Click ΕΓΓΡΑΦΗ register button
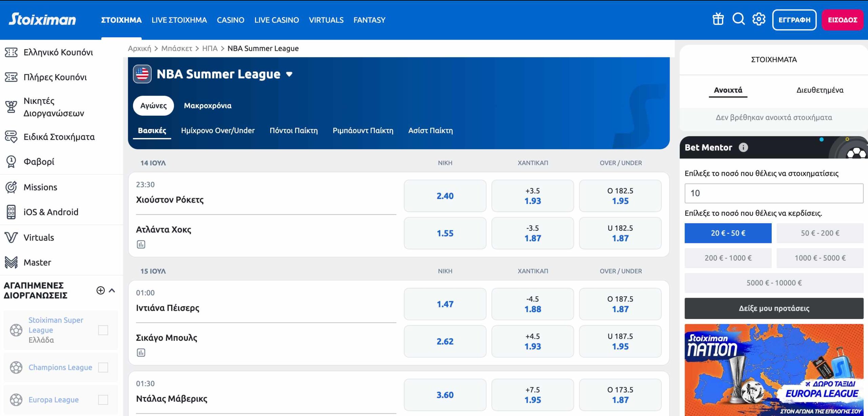This screenshot has height=416, width=868. [x=794, y=20]
